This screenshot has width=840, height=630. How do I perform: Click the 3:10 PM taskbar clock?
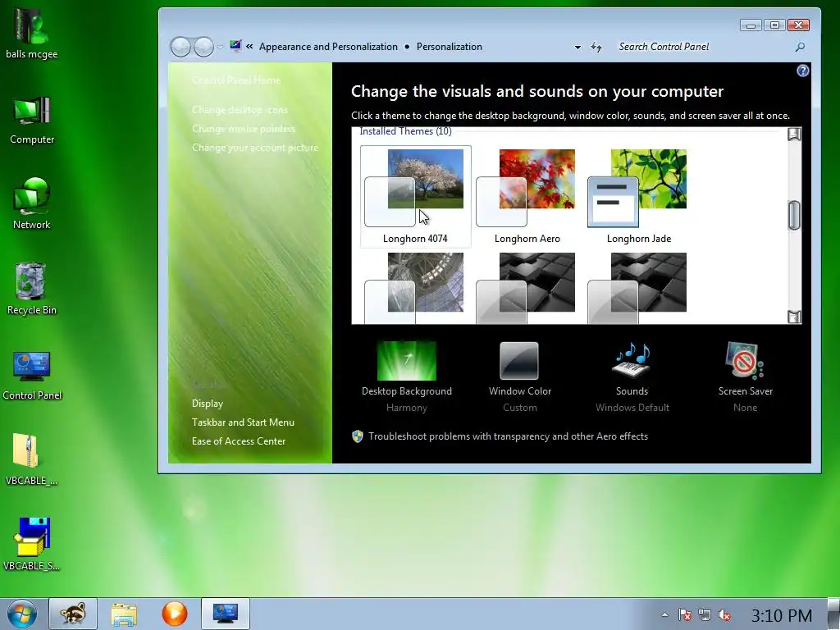pos(782,615)
